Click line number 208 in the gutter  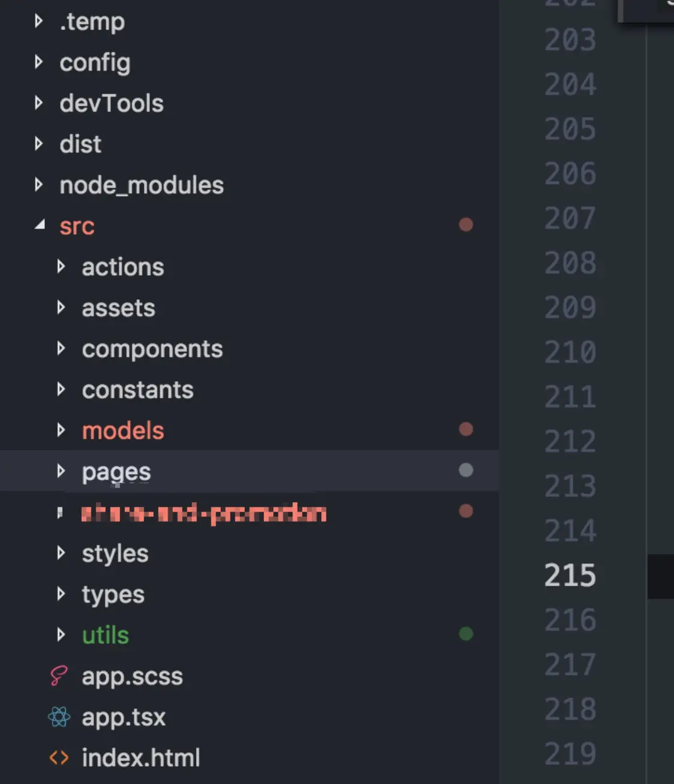click(570, 263)
